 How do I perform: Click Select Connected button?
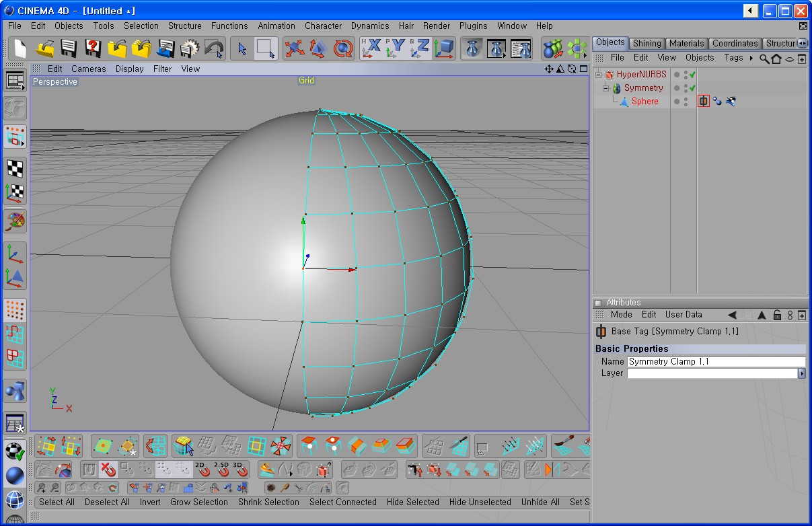[x=343, y=502]
